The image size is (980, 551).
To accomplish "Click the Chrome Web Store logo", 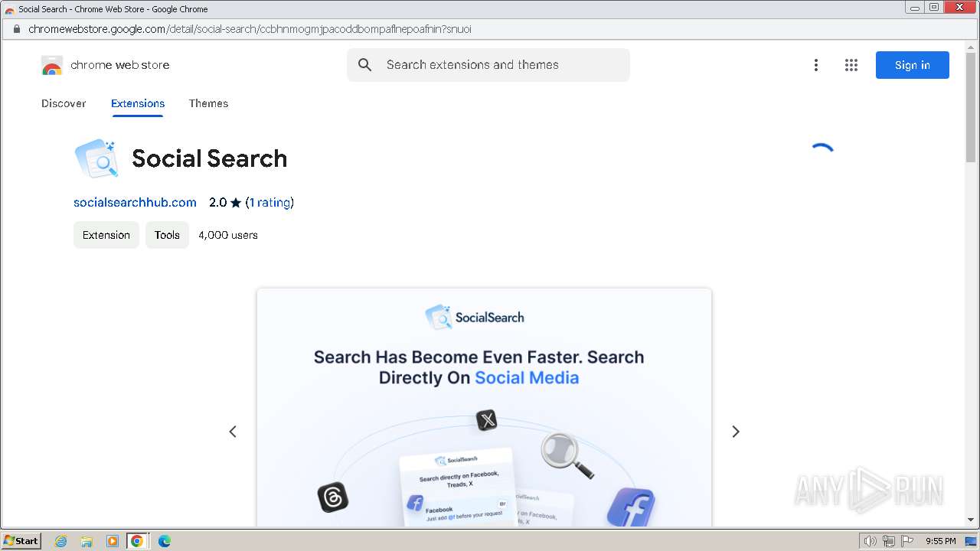I will click(105, 65).
